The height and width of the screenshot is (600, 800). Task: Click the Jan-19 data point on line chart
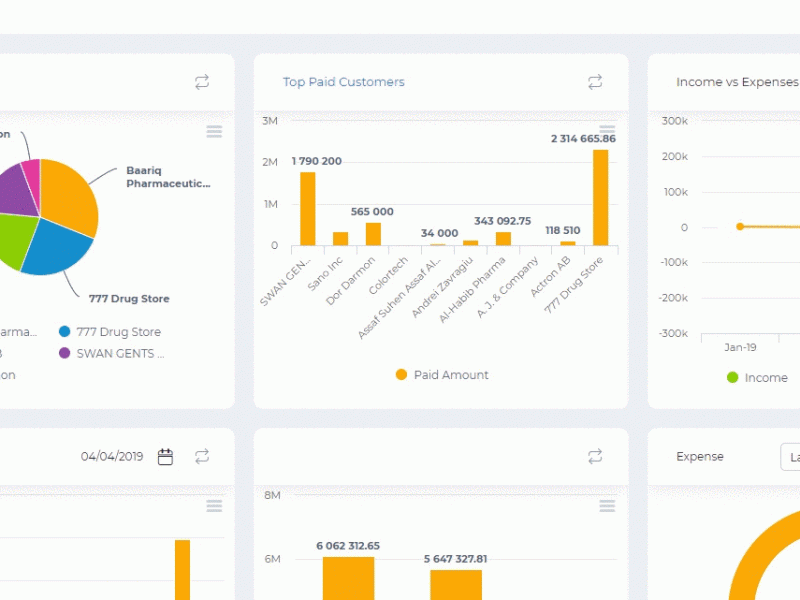tap(740, 227)
